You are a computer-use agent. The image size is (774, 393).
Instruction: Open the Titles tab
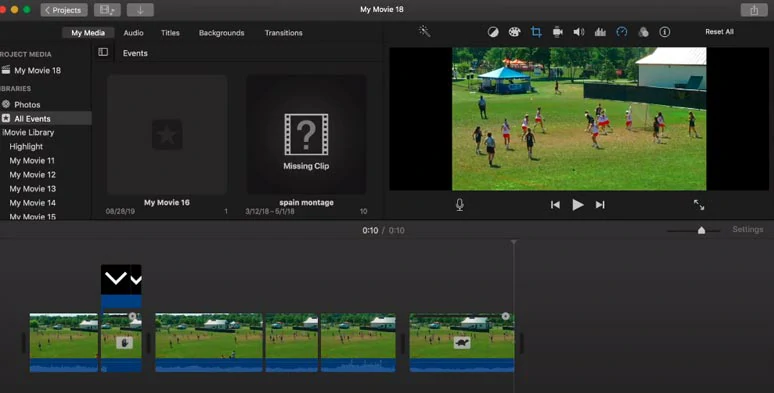point(170,33)
